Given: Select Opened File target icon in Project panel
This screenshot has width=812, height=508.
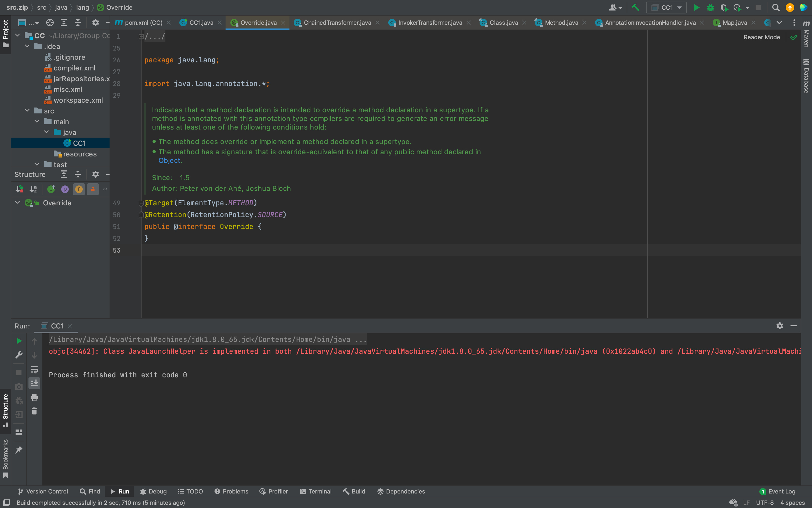Looking at the screenshot, I should coord(50,23).
